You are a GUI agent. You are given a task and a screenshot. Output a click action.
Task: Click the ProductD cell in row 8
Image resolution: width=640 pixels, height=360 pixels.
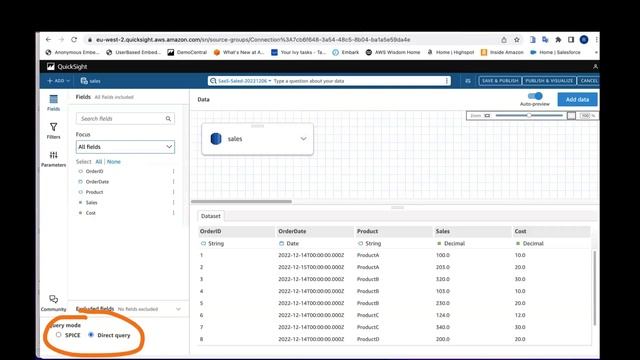(x=368, y=339)
